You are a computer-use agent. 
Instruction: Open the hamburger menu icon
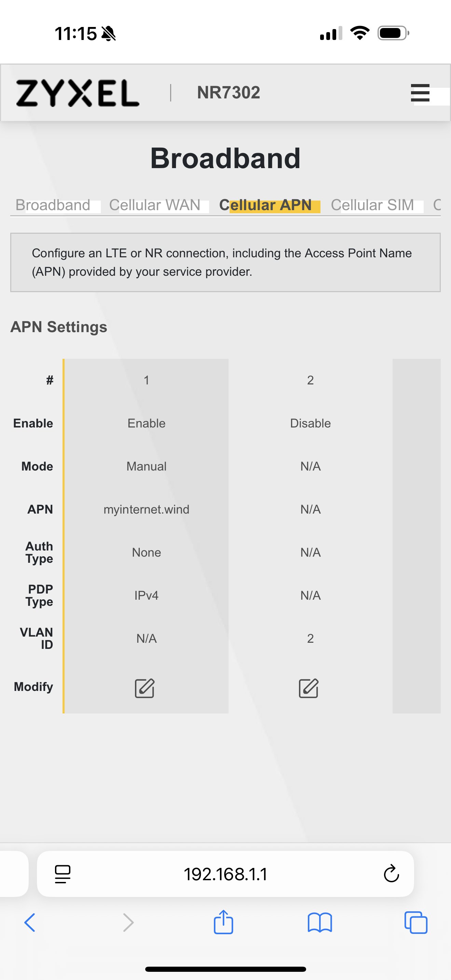pos(420,93)
